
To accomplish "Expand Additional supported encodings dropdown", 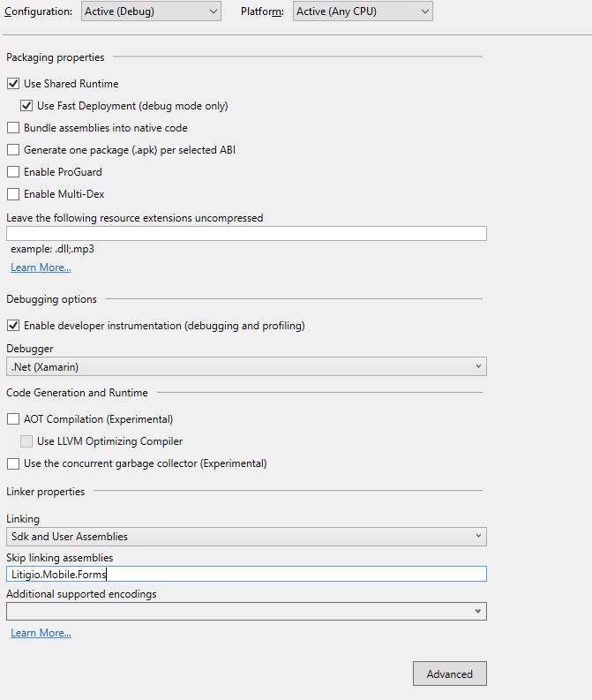I will (x=246, y=611).
